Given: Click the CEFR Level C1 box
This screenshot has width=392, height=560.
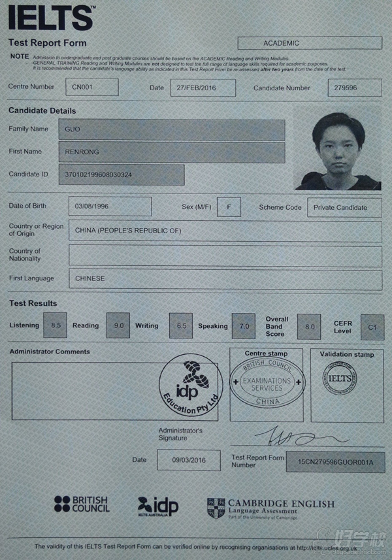Looking at the screenshot, I should tap(372, 326).
